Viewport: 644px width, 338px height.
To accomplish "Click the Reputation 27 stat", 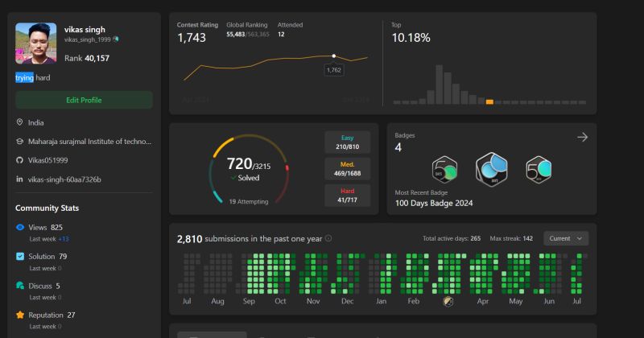I will (x=52, y=315).
